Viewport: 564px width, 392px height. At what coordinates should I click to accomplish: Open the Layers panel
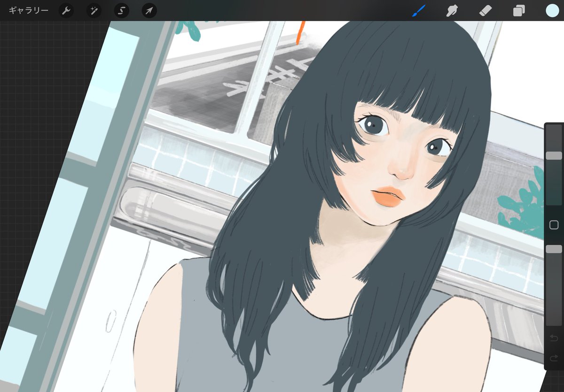[x=519, y=11]
